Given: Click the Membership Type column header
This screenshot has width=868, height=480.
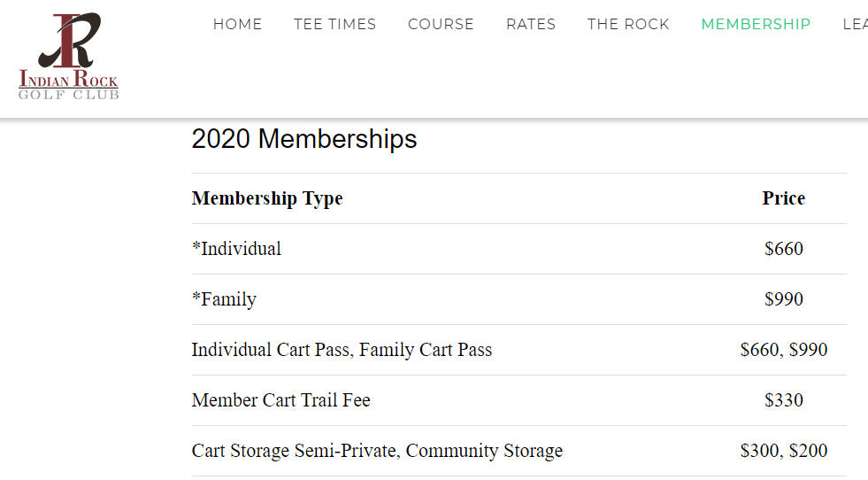Looking at the screenshot, I should (x=267, y=198).
